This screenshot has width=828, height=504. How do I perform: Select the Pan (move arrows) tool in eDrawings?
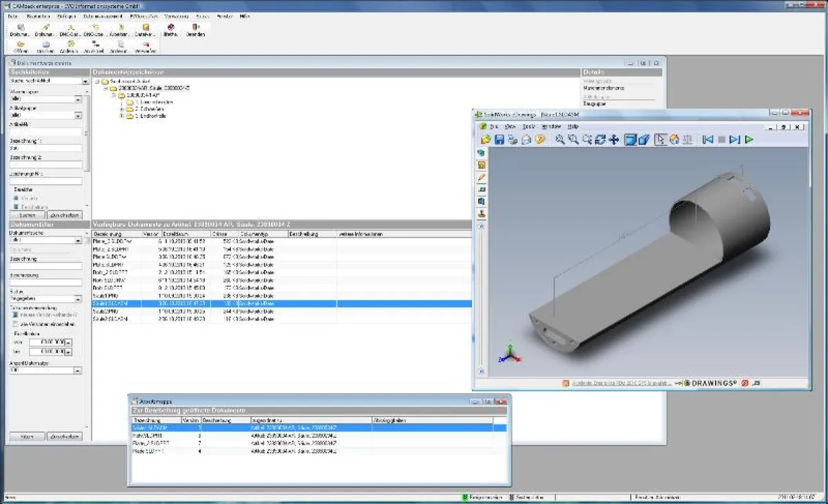[614, 139]
